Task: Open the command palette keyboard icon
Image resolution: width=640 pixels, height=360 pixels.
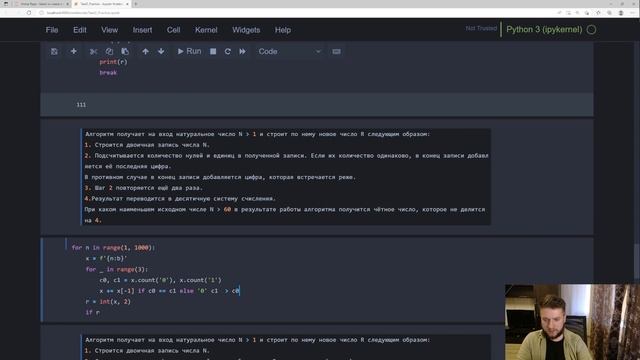Action: [336, 51]
